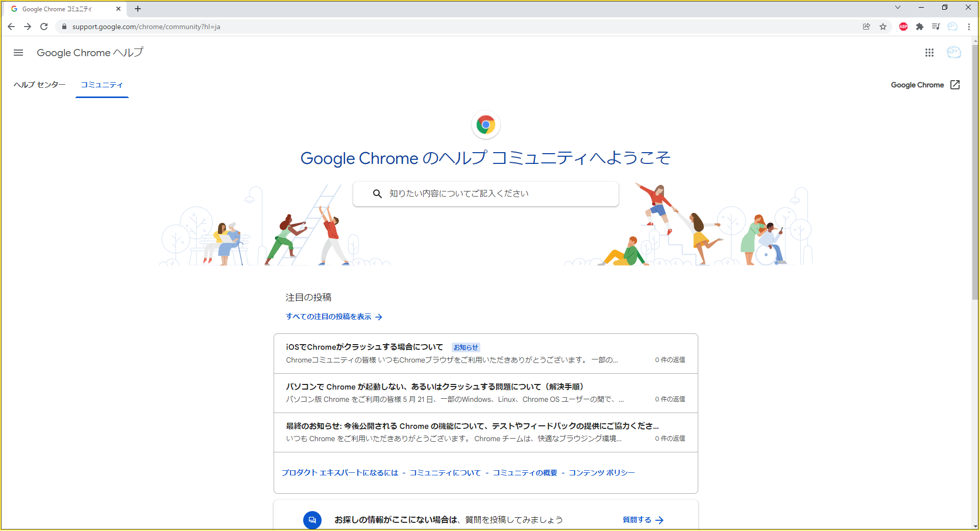Viewport: 980px width, 531px height.
Task: Open the iOSでChromeがクラッシュする場合について post
Action: [485, 353]
